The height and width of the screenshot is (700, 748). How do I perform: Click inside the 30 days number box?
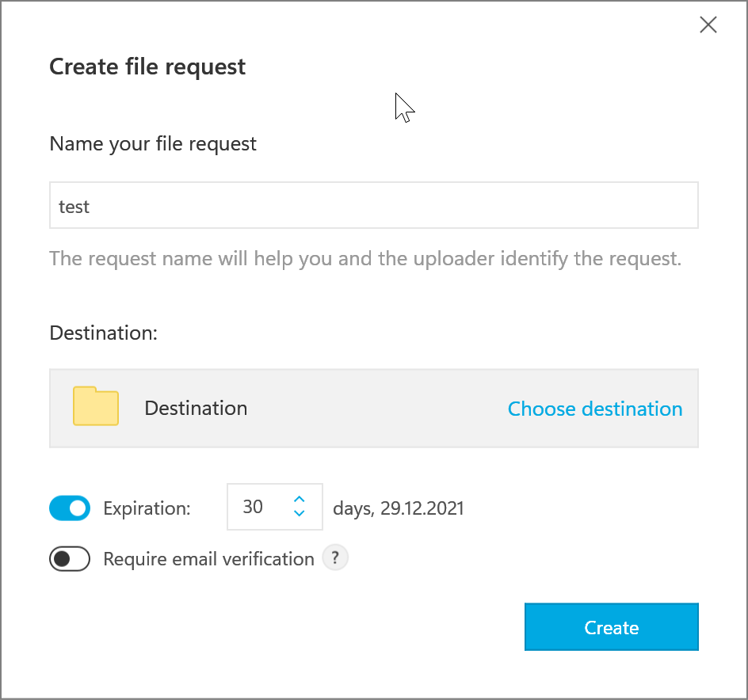point(275,507)
